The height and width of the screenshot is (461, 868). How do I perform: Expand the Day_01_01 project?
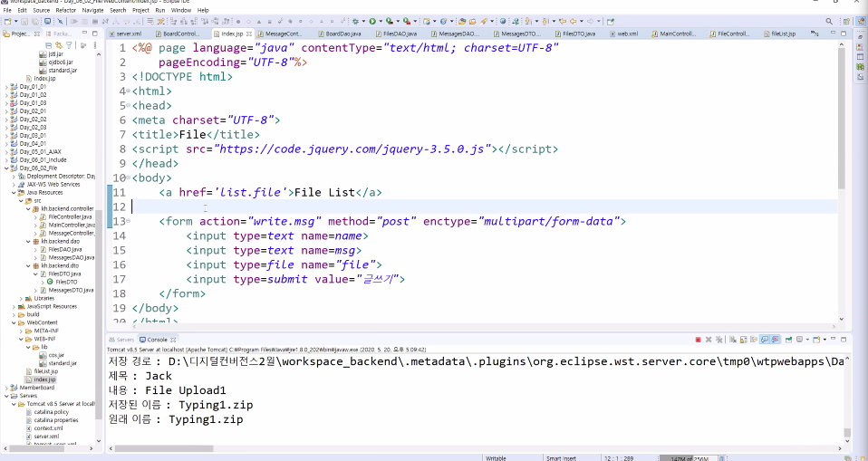[x=6, y=87]
